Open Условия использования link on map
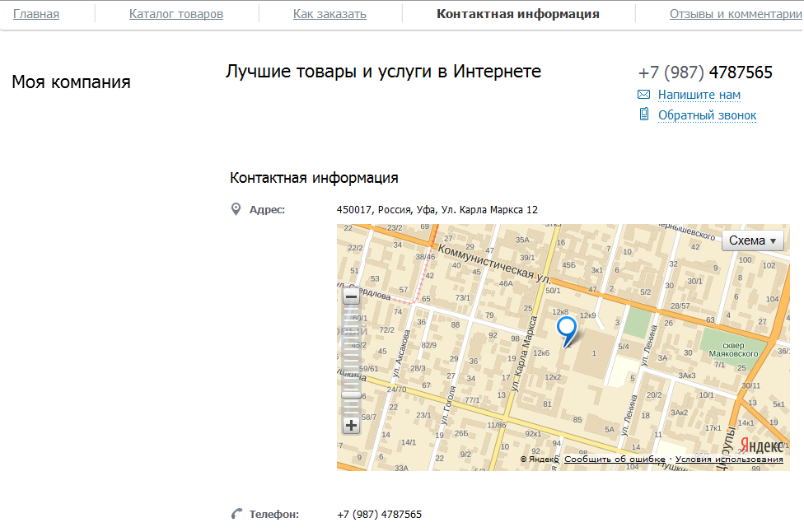Screen dimensions: 804x532 (729, 460)
